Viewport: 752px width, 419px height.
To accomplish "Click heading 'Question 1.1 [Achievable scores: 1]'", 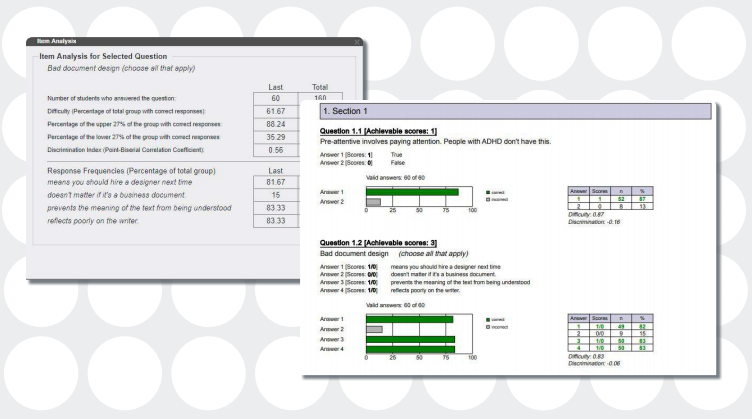I will click(378, 131).
